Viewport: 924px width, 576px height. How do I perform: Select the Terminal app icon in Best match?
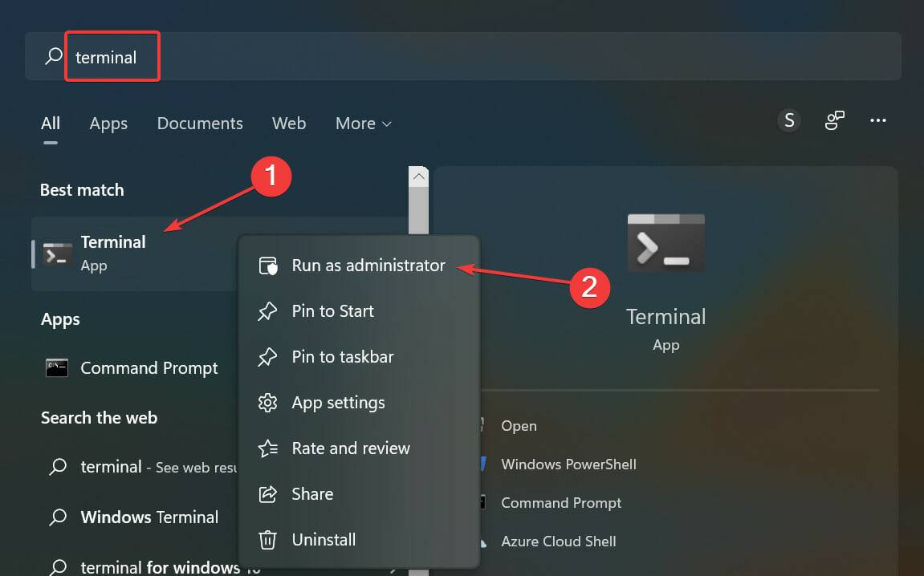click(56, 254)
